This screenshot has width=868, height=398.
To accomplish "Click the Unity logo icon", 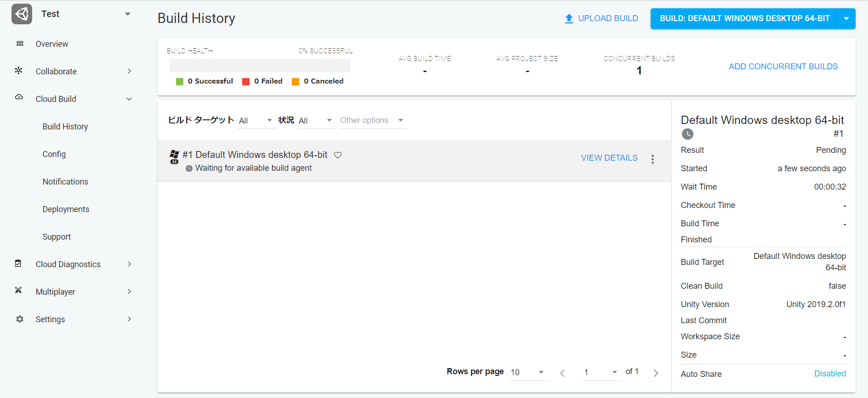I will [22, 14].
